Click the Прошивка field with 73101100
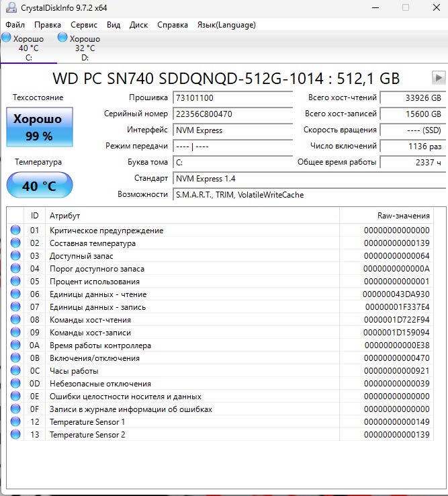 (232, 97)
